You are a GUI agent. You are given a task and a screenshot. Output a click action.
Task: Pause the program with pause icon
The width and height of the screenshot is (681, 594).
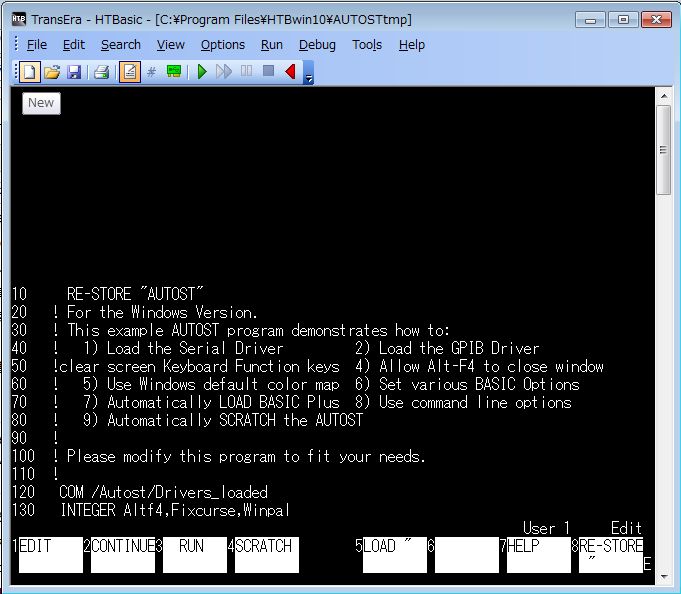click(x=246, y=71)
